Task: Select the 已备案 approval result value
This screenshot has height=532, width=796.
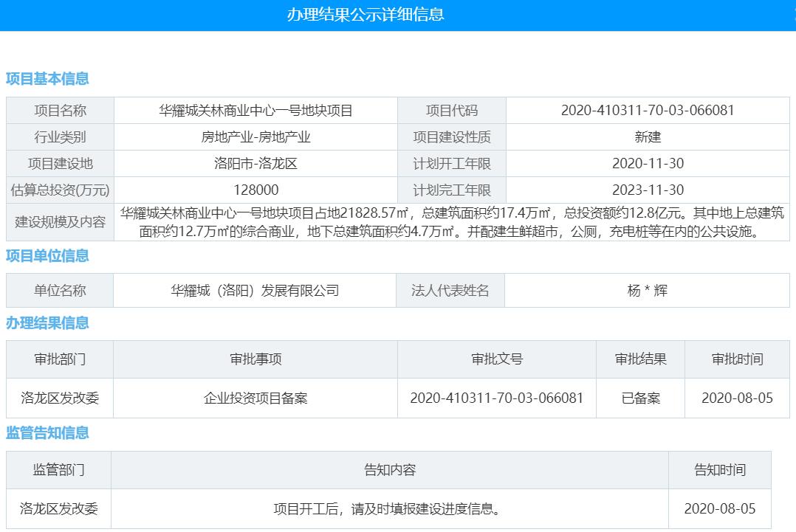Action: (639, 398)
